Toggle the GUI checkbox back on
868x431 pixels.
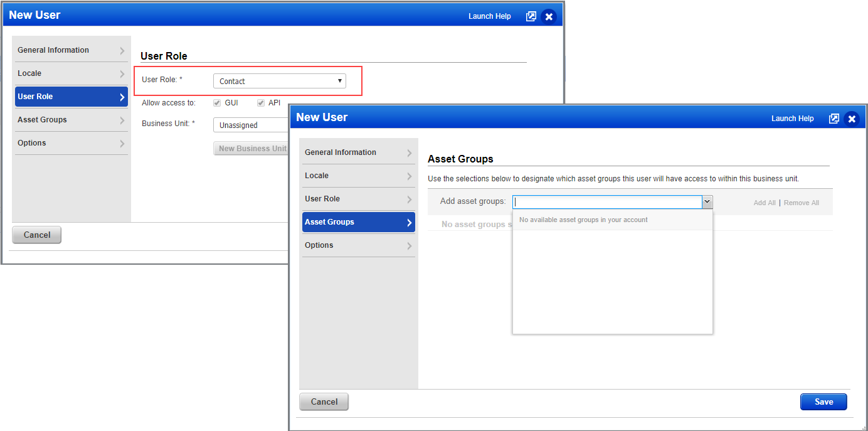tap(216, 102)
